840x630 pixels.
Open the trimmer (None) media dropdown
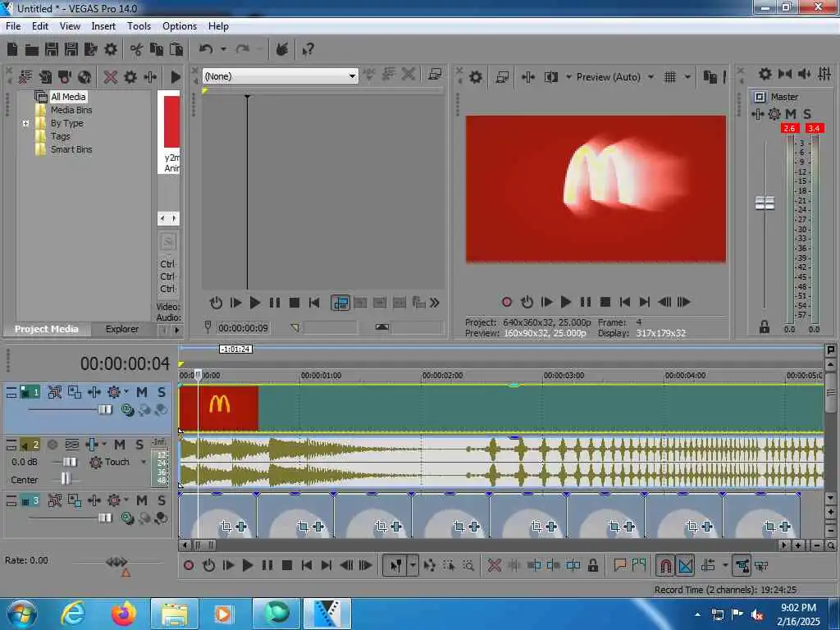pyautogui.click(x=352, y=76)
